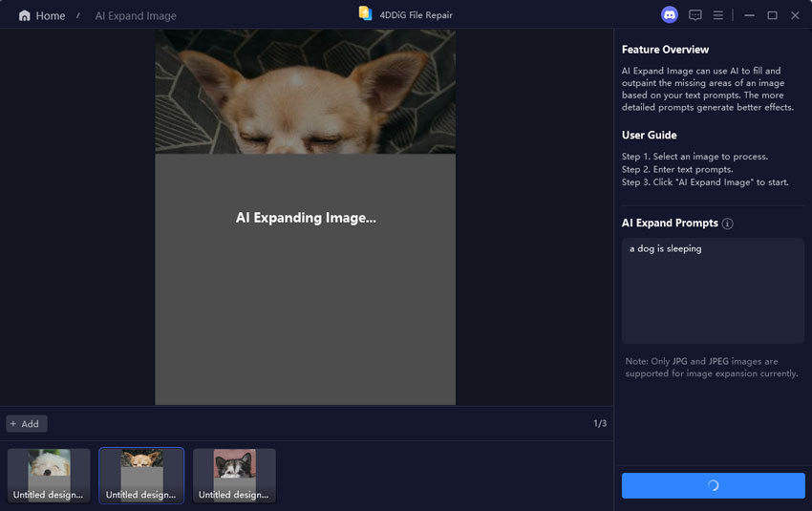Go to Home via house icon
Screen dimensions: 812x511
(24, 15)
